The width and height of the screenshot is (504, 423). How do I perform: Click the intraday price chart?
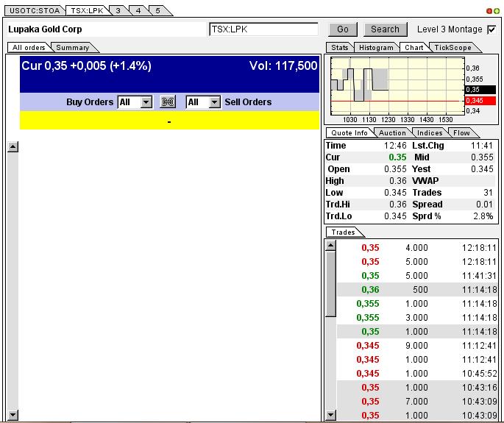[x=397, y=86]
